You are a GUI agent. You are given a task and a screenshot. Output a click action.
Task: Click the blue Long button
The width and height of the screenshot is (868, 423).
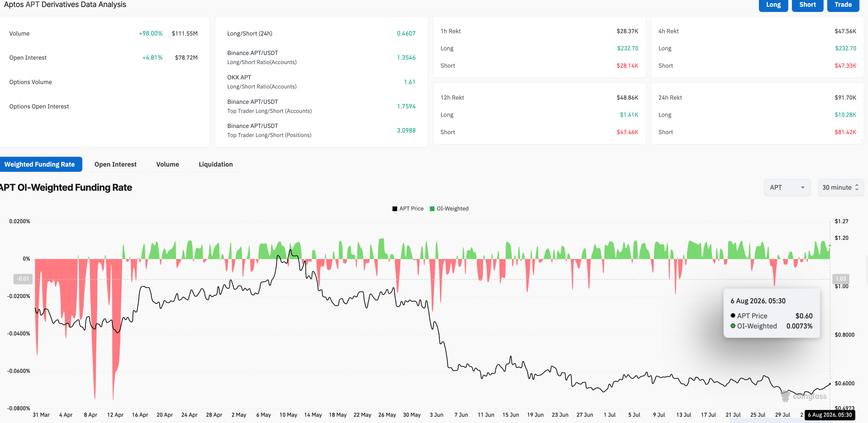773,5
